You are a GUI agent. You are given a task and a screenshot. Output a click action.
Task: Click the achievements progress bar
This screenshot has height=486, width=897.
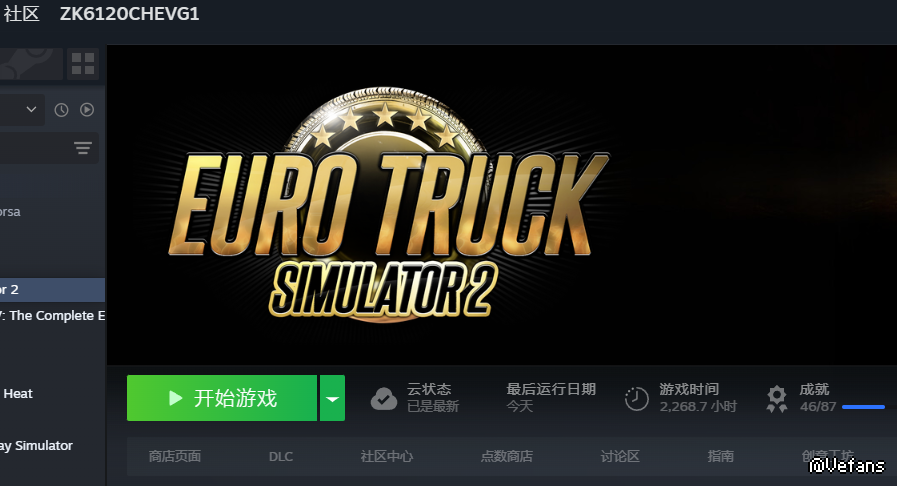coord(864,407)
